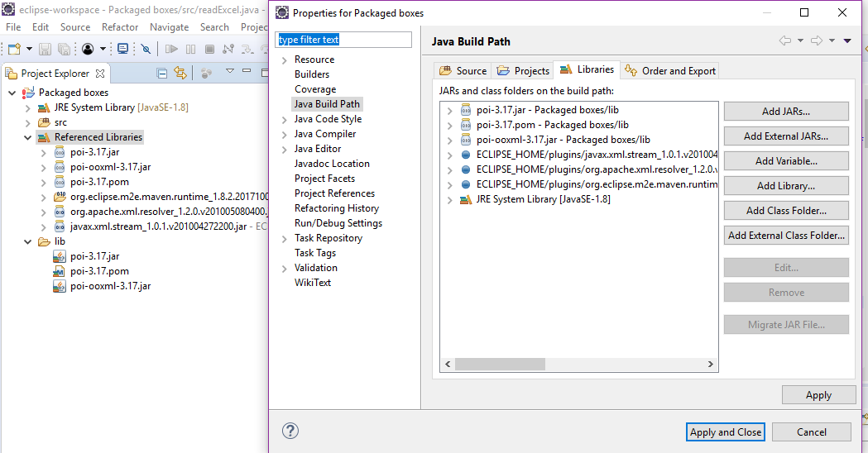Screen dimensions: 868x453
Task: Collapse the Referenced Libraries node
Action: [x=27, y=138]
